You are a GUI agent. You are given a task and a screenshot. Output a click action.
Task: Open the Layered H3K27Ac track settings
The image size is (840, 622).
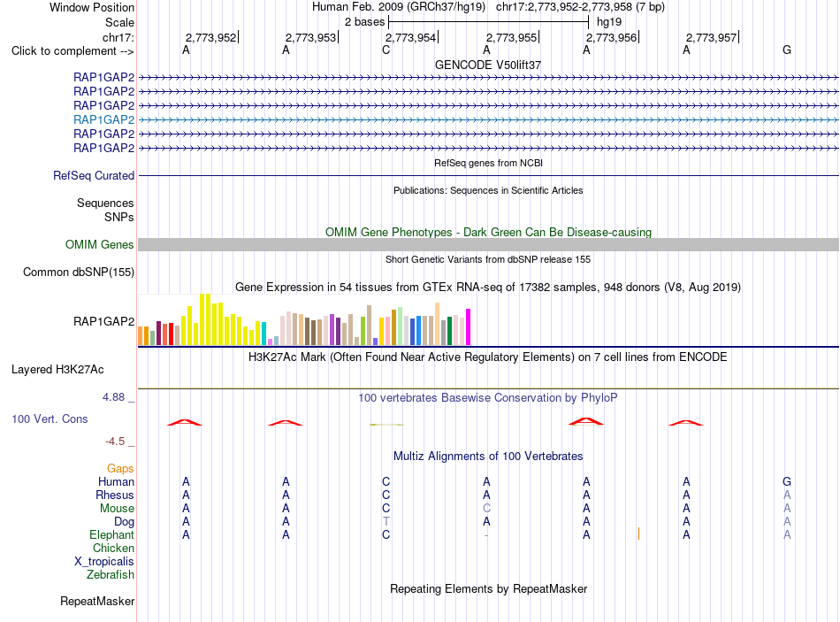[57, 370]
